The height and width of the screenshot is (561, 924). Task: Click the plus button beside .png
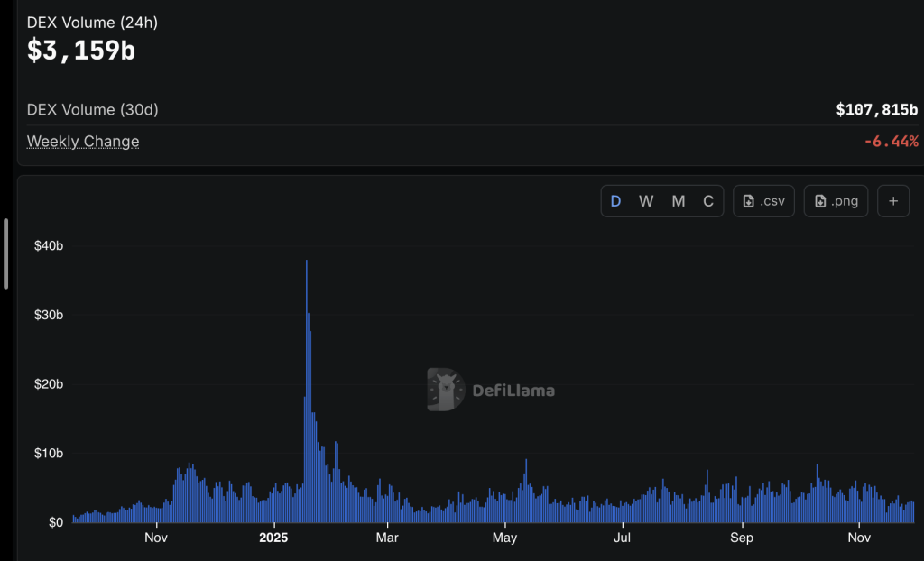coord(893,201)
